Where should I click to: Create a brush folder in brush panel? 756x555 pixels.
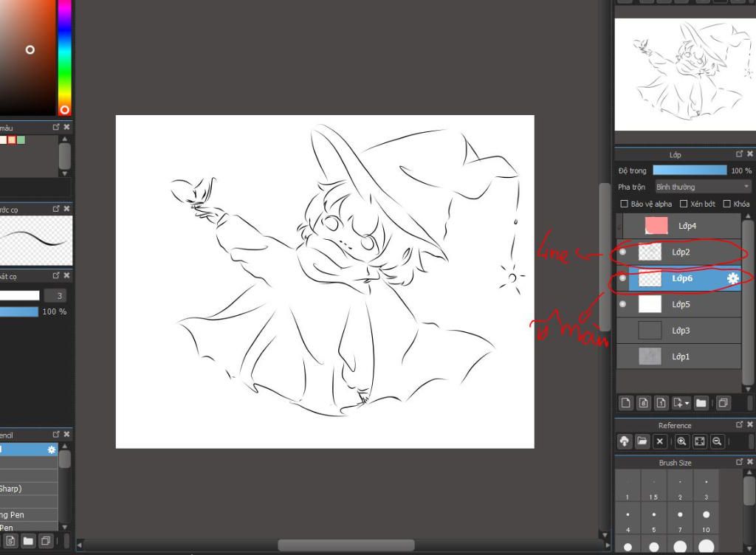click(x=29, y=541)
